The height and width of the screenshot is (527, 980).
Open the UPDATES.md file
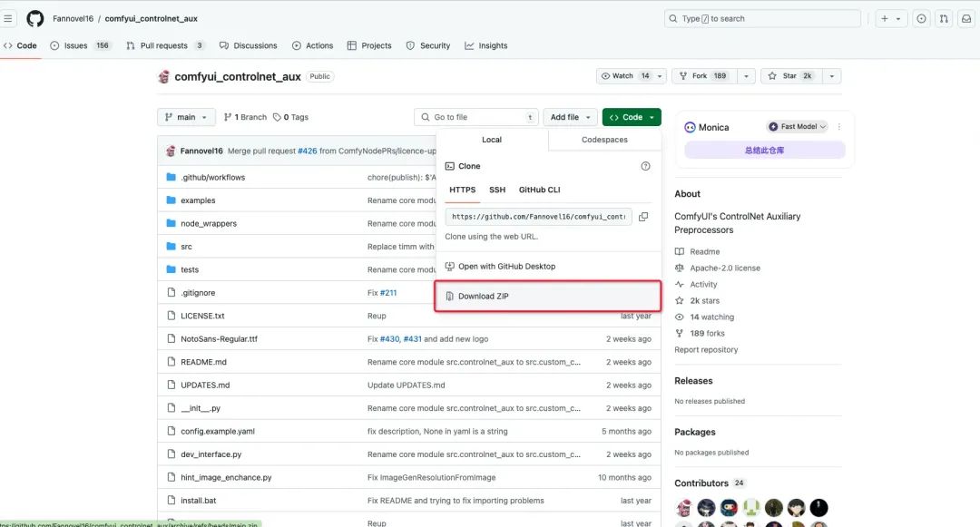205,385
